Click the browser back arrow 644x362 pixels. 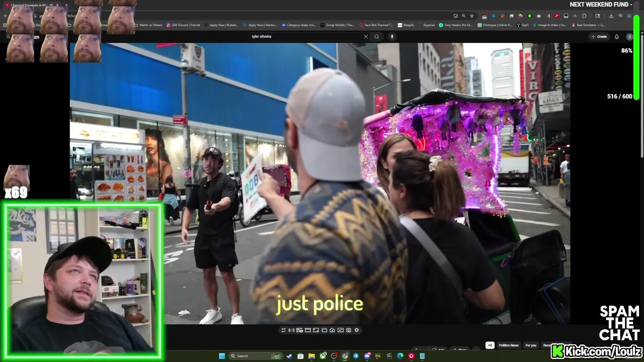[5, 16]
